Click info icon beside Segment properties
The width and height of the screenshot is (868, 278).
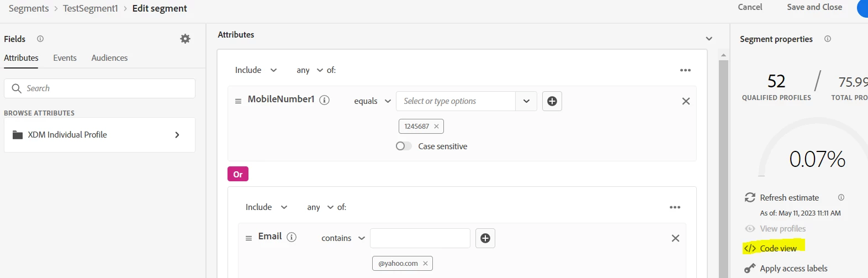coord(828,39)
